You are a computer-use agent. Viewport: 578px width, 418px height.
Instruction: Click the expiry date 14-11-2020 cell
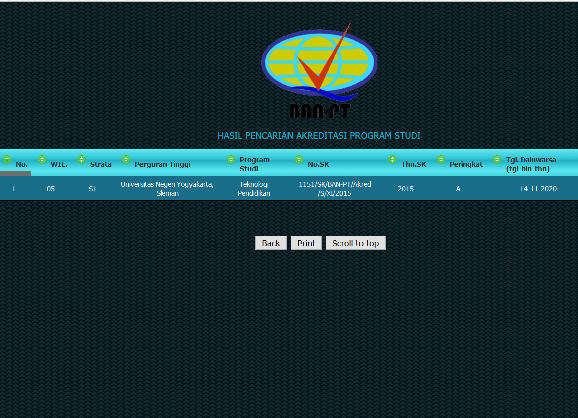pyautogui.click(x=538, y=189)
